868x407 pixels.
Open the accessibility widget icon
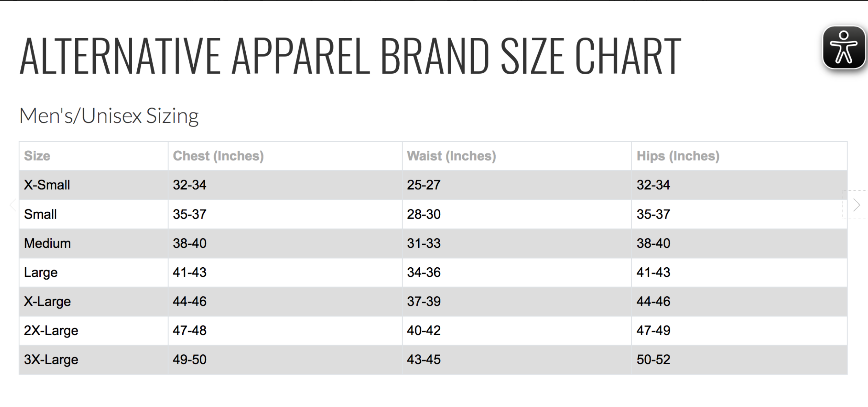click(844, 47)
